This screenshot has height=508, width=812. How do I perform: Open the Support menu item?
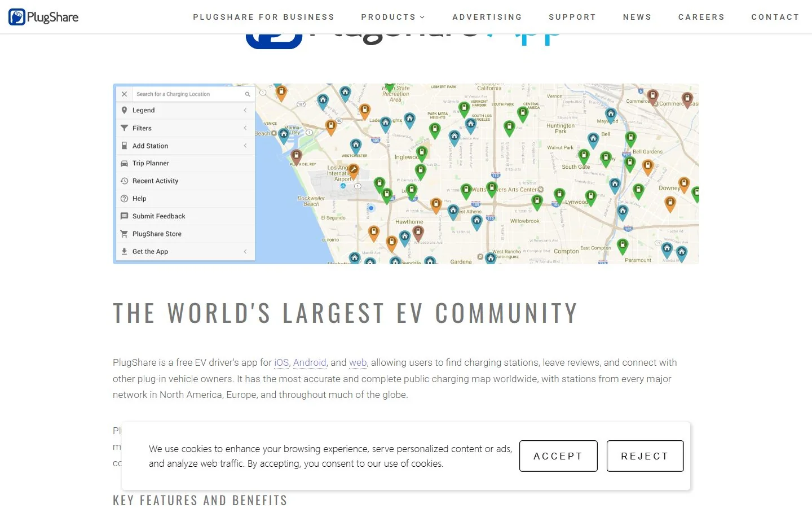pos(572,17)
